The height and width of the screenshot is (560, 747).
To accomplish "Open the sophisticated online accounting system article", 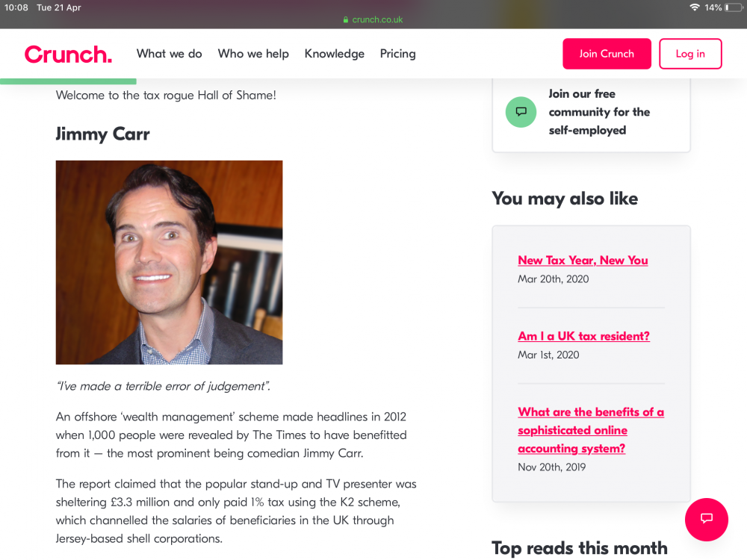I will 591,430.
